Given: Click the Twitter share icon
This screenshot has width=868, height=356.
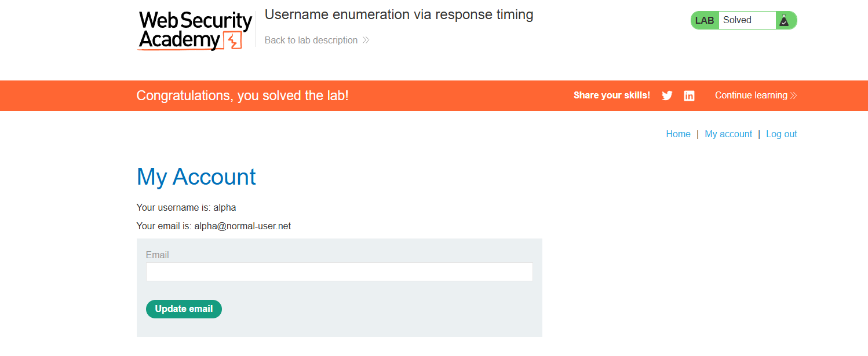Looking at the screenshot, I should pyautogui.click(x=667, y=96).
